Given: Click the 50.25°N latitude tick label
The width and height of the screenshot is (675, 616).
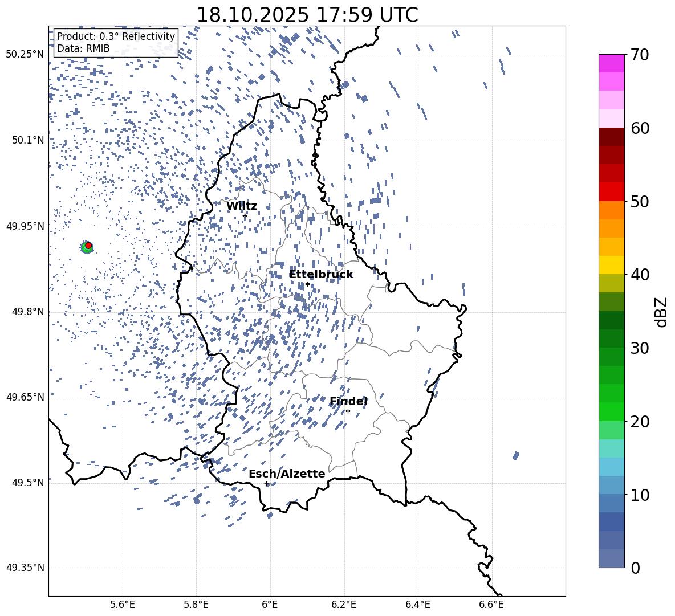Looking at the screenshot, I should [x=25, y=54].
